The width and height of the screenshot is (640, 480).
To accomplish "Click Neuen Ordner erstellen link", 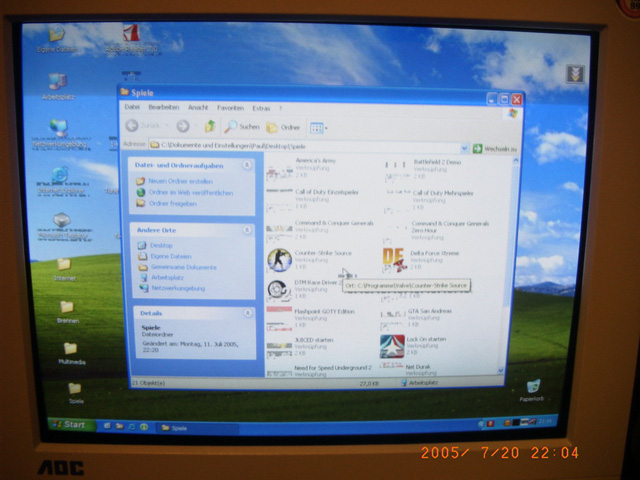I will (x=180, y=181).
